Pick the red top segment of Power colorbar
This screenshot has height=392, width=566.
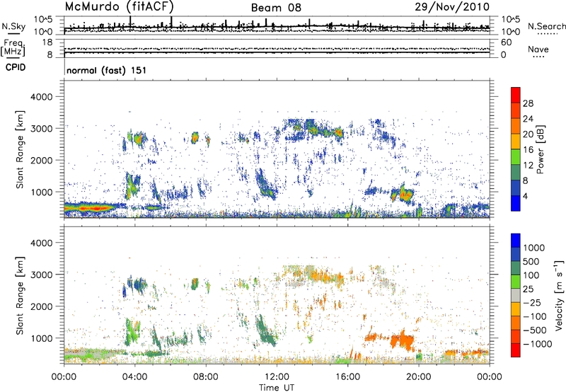point(516,95)
